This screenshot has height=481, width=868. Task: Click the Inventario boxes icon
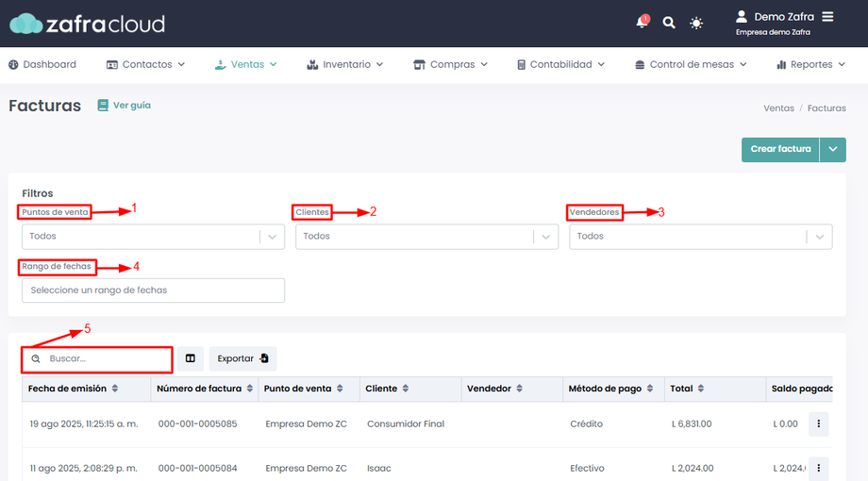coord(312,65)
